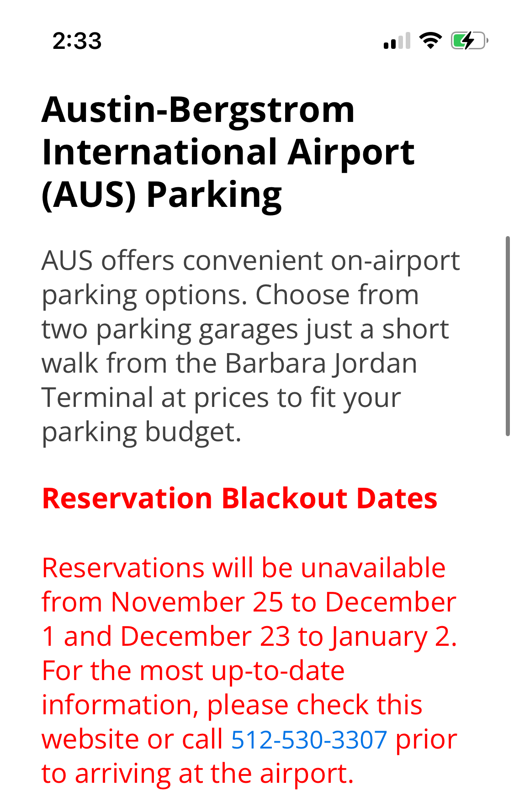514x812 pixels.
Task: Tap the "November 25" blackout date text
Action: pos(197,602)
